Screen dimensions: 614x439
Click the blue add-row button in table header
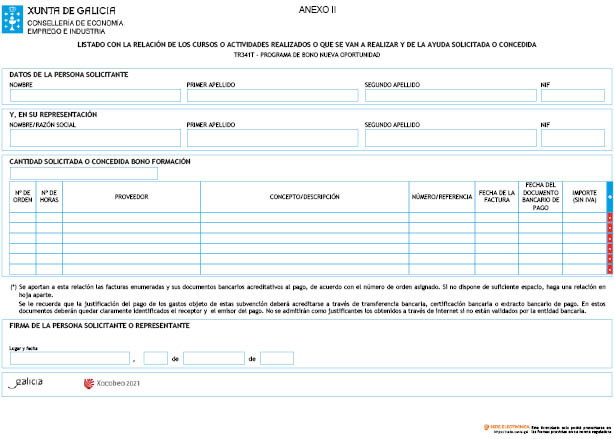point(609,197)
